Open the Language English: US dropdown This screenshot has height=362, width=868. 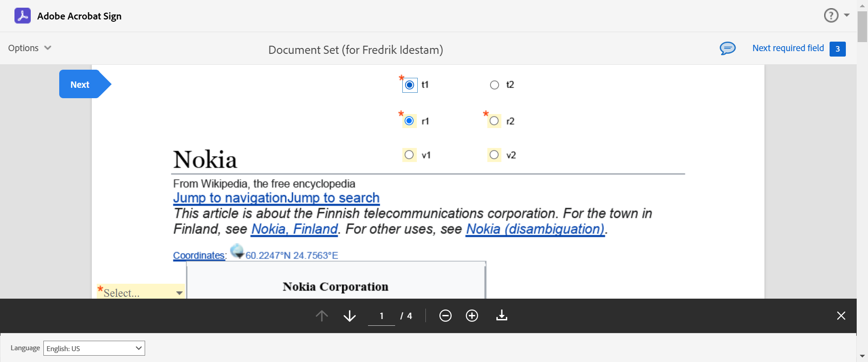pos(94,348)
